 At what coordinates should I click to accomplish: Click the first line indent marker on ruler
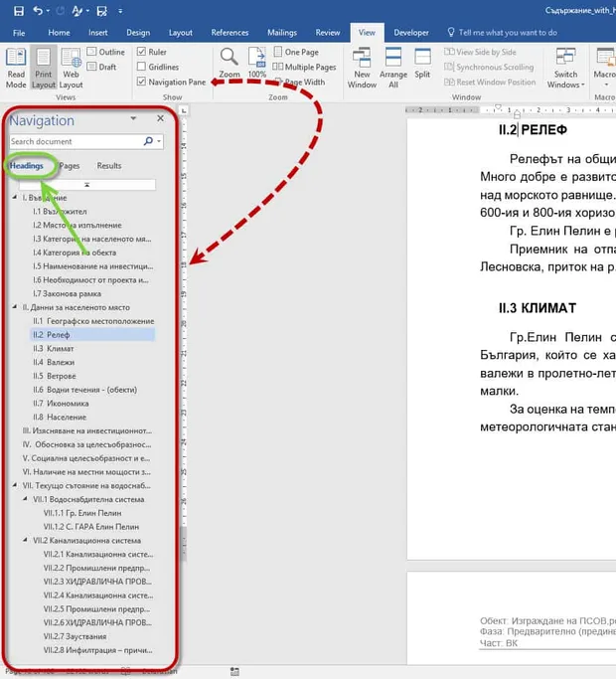pyautogui.click(x=498, y=106)
